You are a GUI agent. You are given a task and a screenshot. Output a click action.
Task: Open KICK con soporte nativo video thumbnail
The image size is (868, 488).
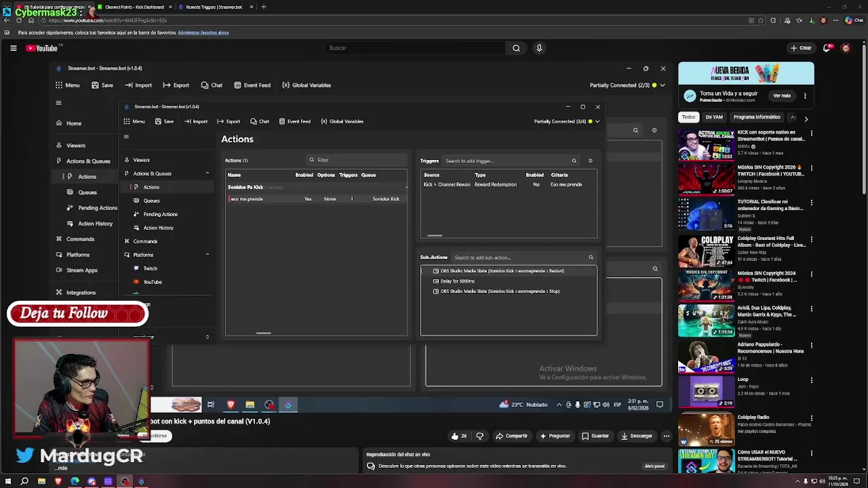pyautogui.click(x=706, y=144)
